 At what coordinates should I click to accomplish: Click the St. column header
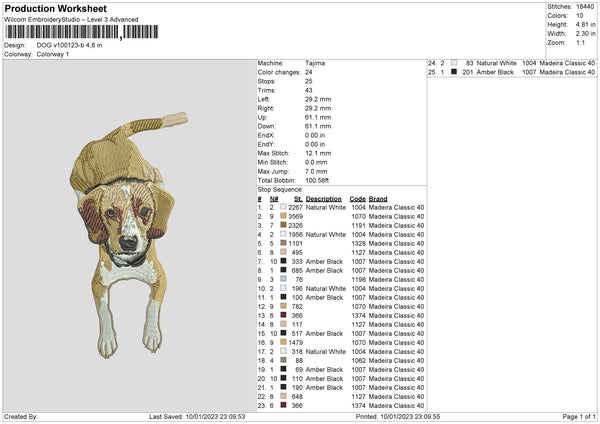click(298, 198)
